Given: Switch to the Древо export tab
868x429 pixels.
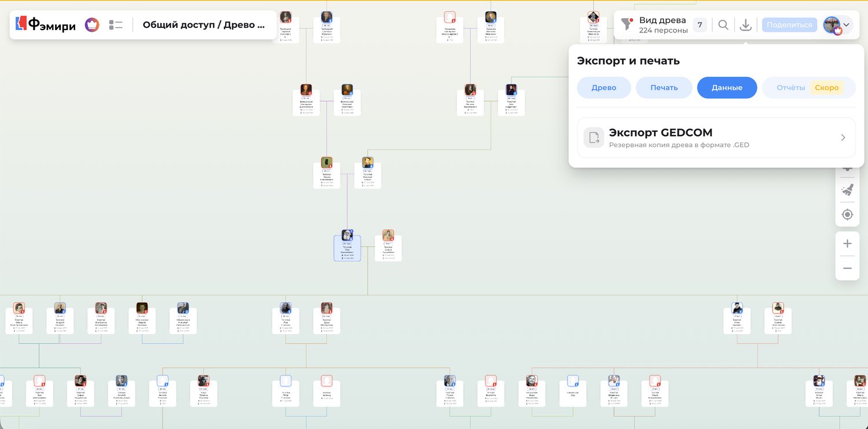Looking at the screenshot, I should tap(604, 88).
